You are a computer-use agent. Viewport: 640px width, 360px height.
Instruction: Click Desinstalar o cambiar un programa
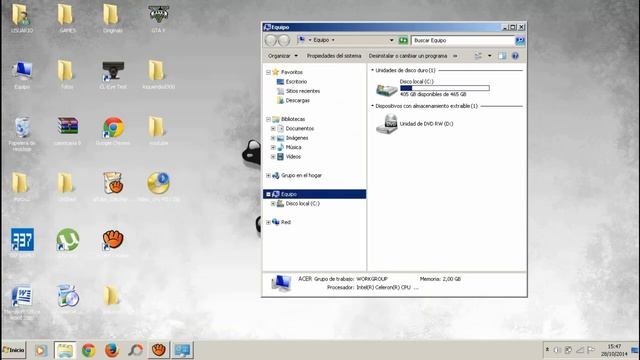click(x=408, y=56)
